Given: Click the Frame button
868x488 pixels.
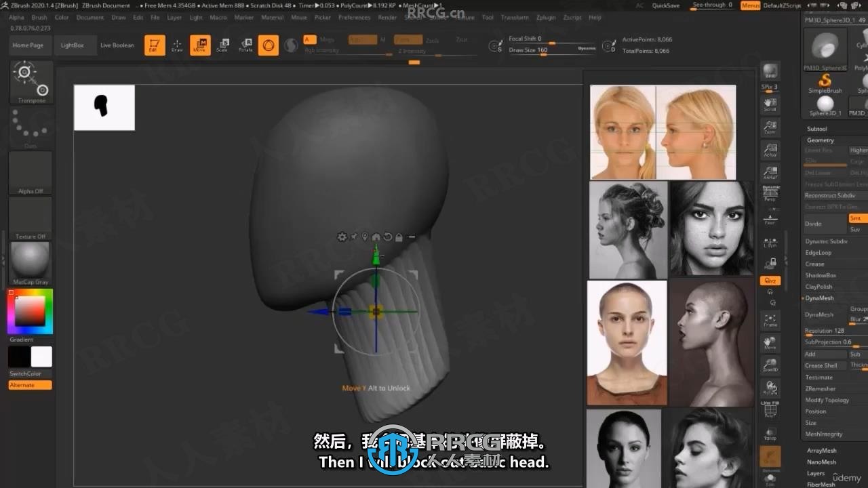Looking at the screenshot, I should (x=770, y=320).
